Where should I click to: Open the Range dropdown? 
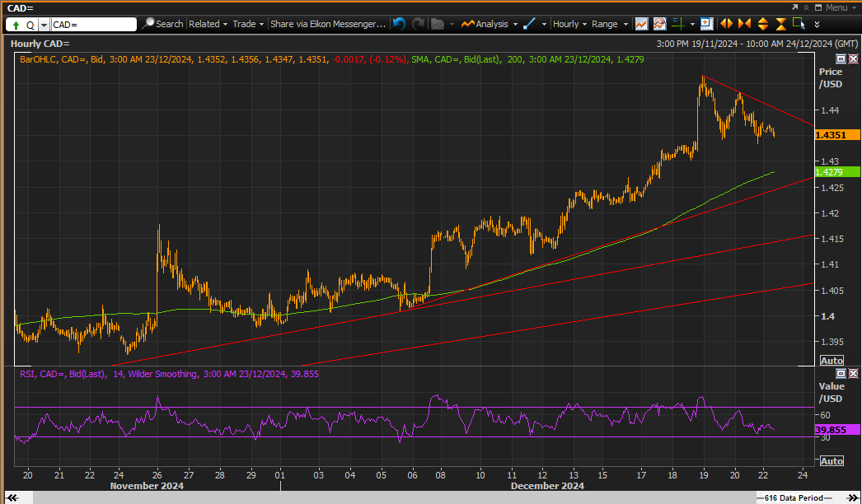[610, 24]
